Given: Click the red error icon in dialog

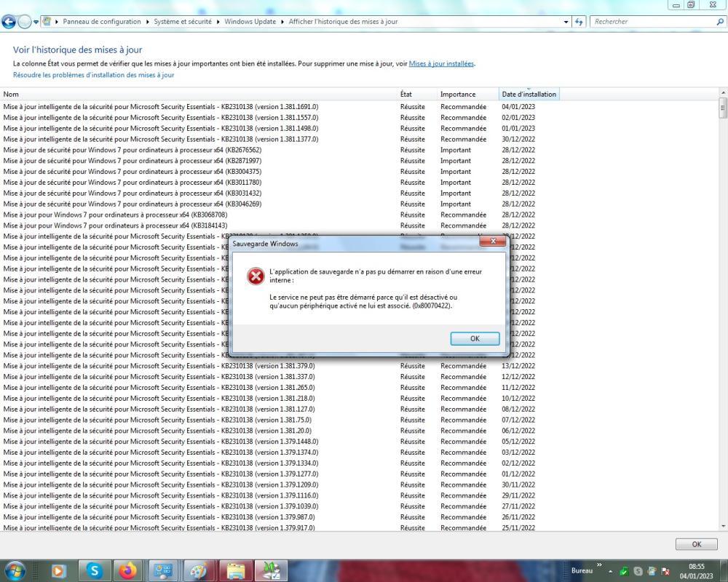Looking at the screenshot, I should point(256,276).
